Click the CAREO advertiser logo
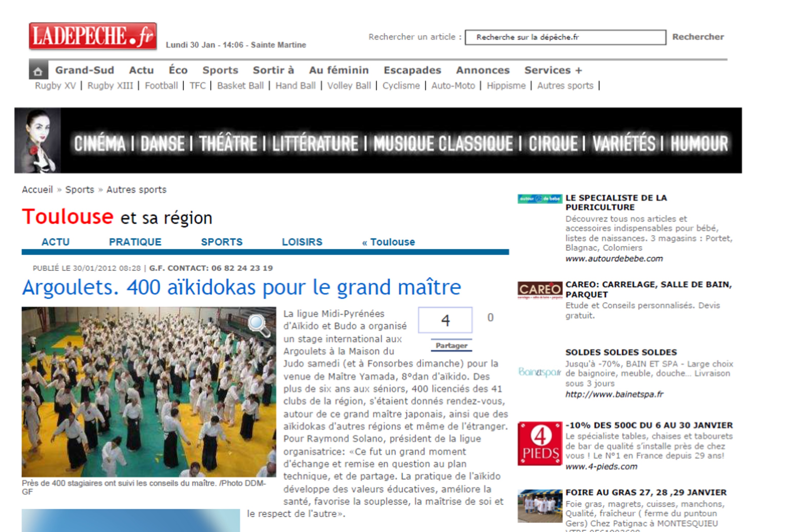 pyautogui.click(x=540, y=290)
